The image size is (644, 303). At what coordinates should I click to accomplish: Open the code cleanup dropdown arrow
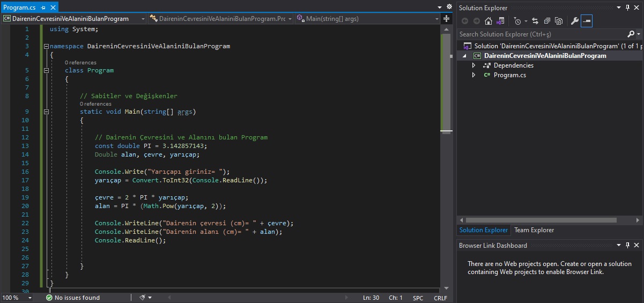coord(150,298)
